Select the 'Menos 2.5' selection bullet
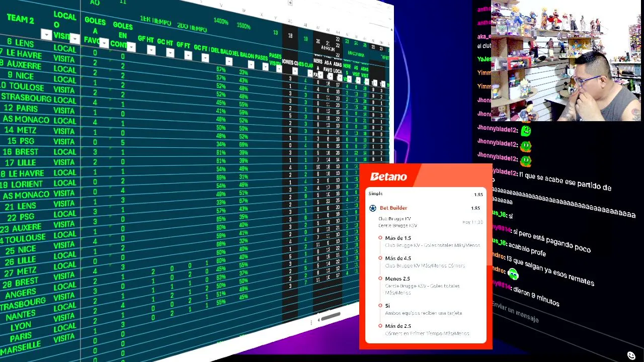 380,279
